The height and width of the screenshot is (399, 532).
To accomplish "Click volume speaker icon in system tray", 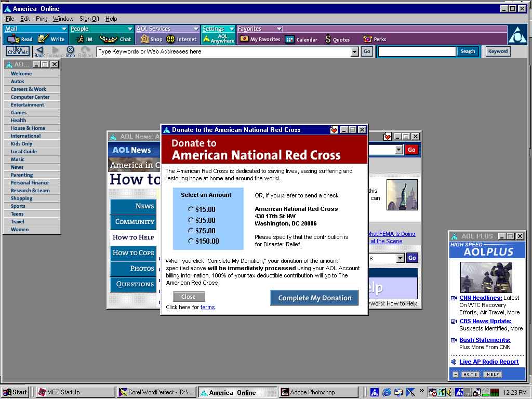I will (449, 393).
